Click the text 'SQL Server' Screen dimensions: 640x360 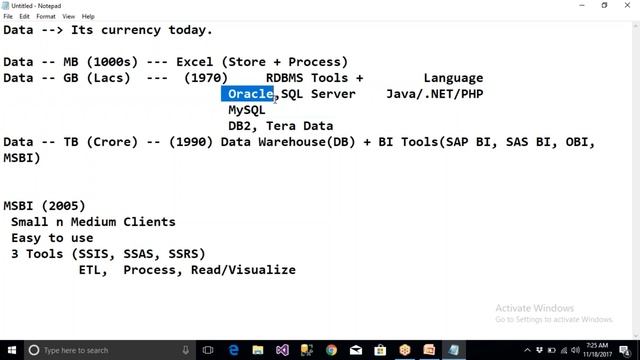click(318, 94)
